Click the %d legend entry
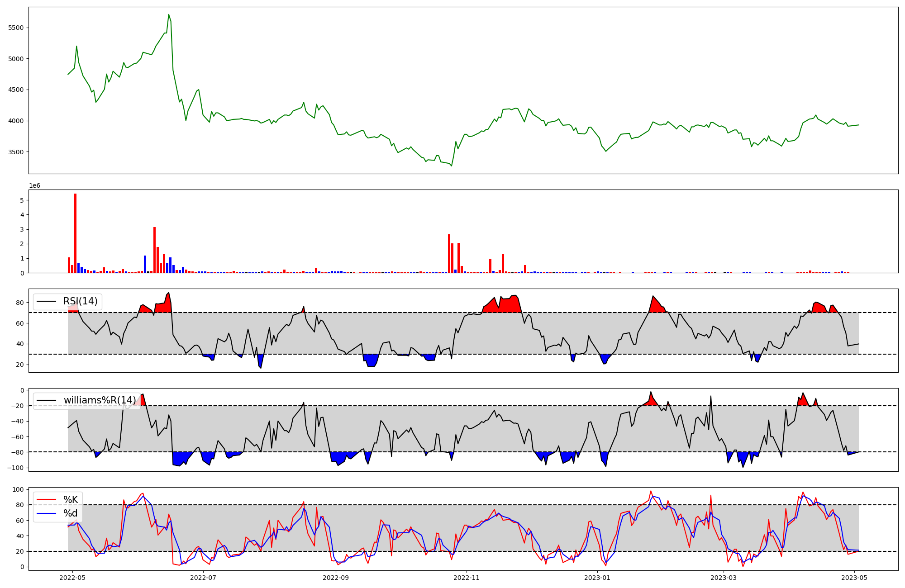905x588 pixels. pos(71,513)
